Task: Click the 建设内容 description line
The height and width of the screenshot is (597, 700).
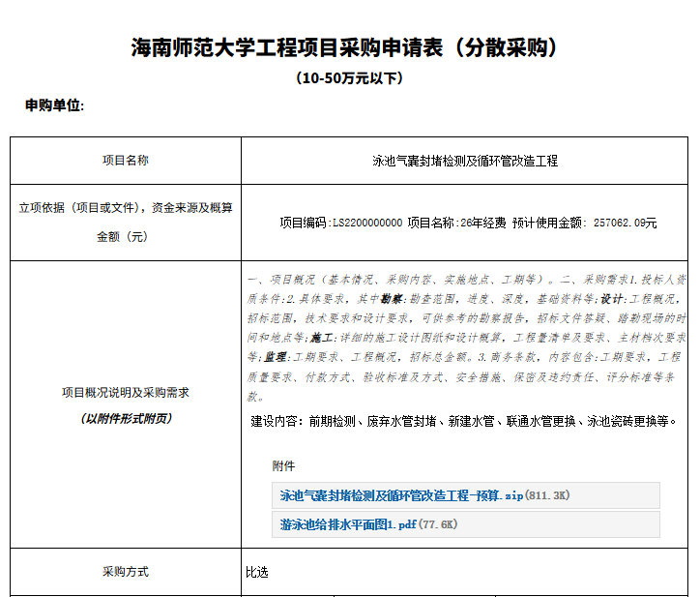Action: (465, 421)
